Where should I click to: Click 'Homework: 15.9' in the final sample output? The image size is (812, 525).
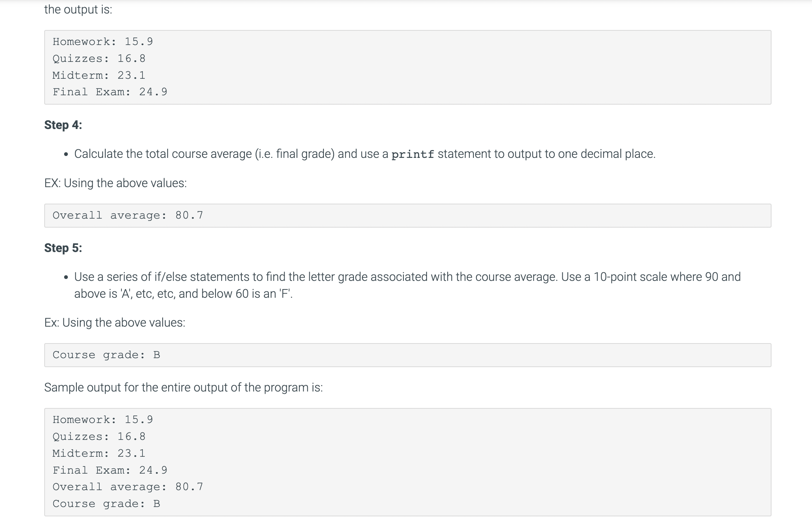click(103, 420)
